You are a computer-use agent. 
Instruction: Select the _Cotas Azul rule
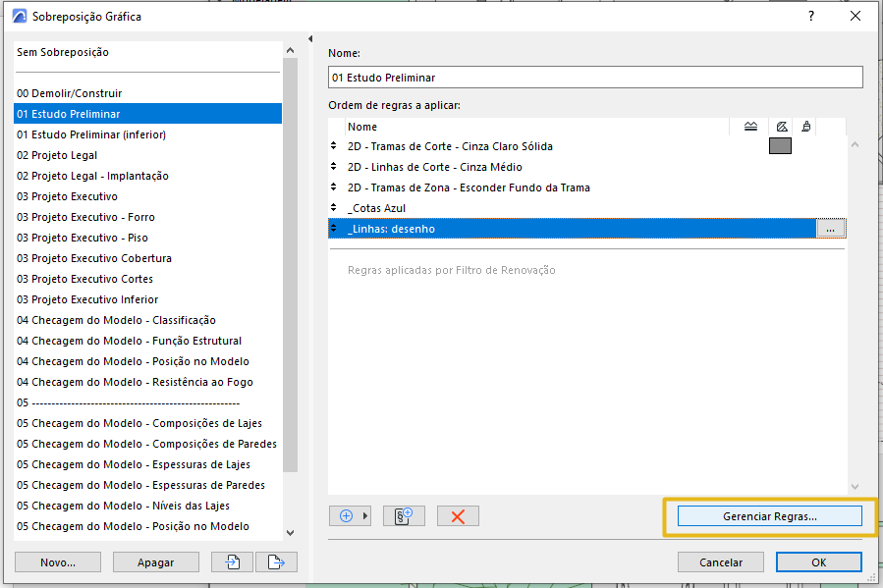click(586, 208)
